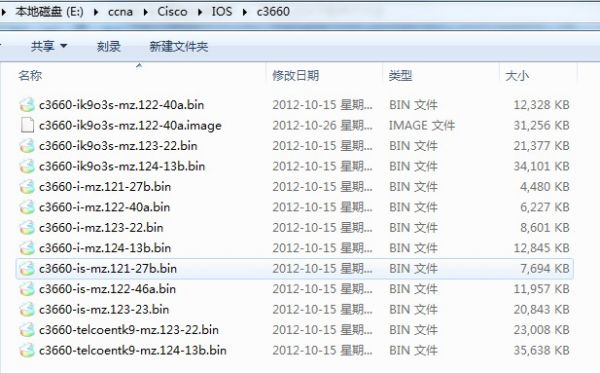Sort files by 名称 column header
This screenshot has width=600, height=373.
pos(30,75)
